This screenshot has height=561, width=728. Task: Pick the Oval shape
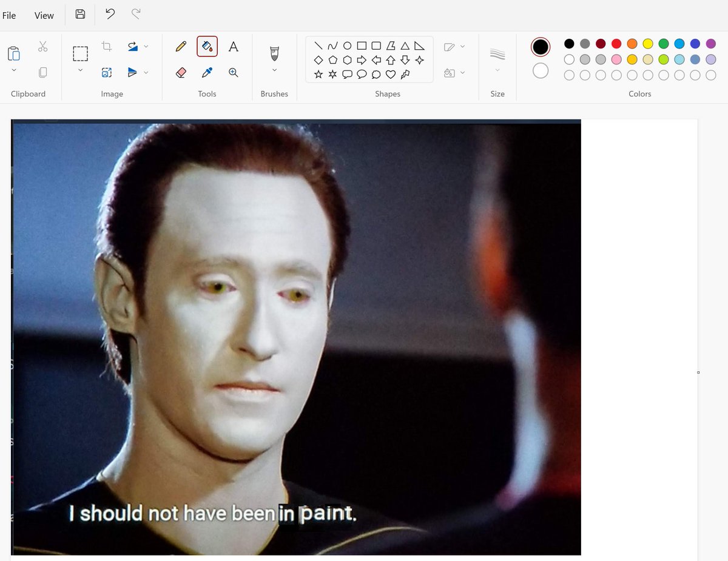click(x=347, y=45)
